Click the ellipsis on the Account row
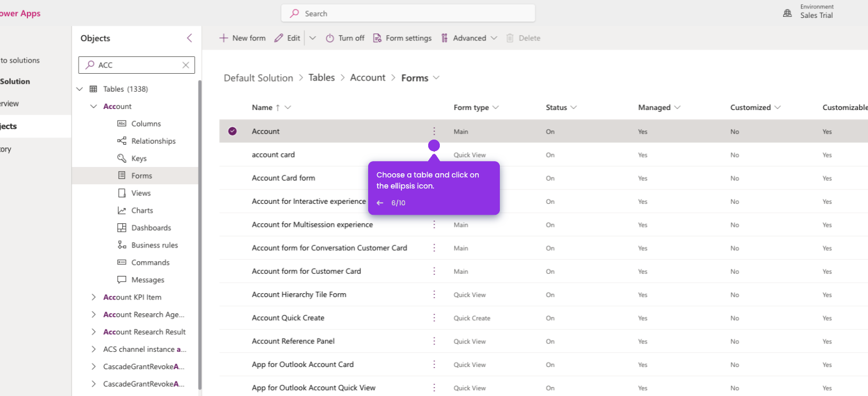 (x=434, y=131)
